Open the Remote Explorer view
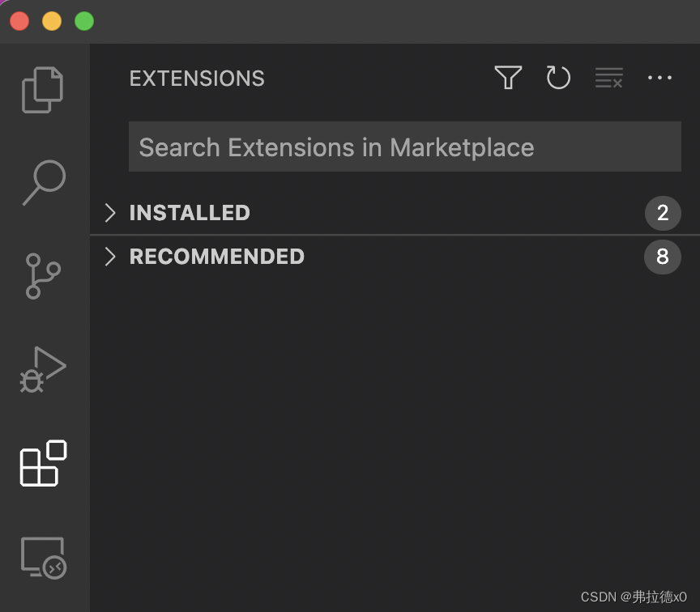 43,558
